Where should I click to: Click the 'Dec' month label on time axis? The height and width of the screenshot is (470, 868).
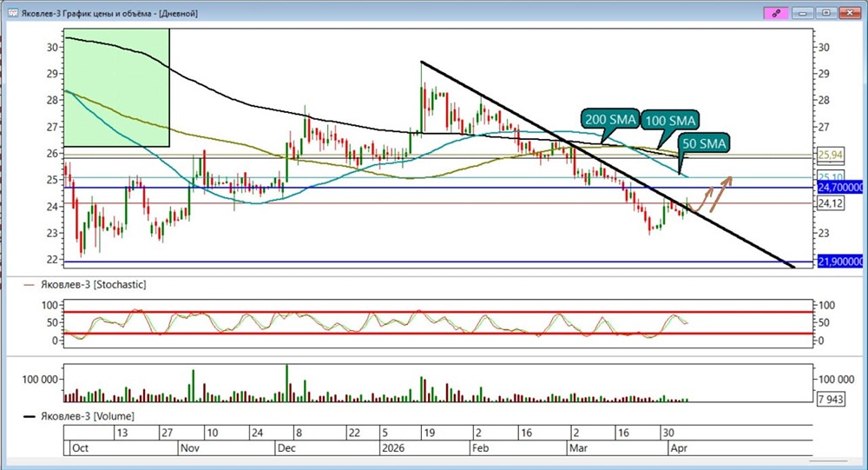(x=286, y=447)
